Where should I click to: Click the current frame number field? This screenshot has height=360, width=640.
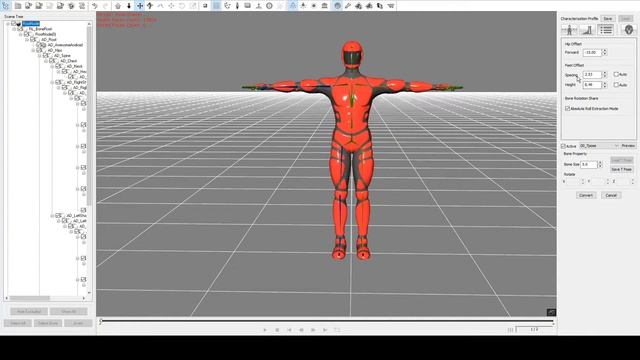(535, 329)
